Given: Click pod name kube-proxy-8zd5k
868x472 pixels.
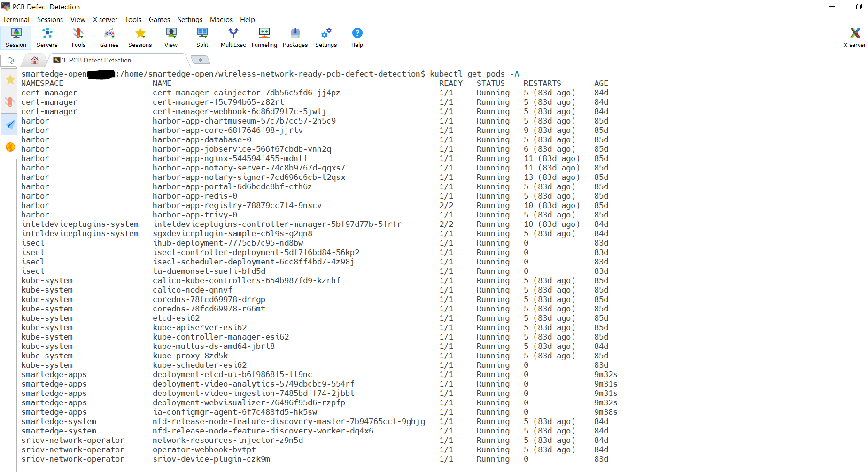Looking at the screenshot, I should click(x=190, y=356).
